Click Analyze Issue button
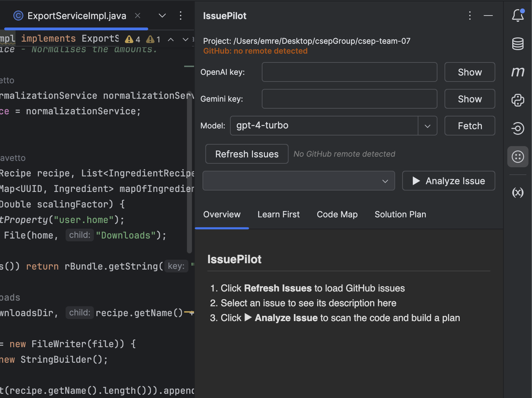 point(449,181)
